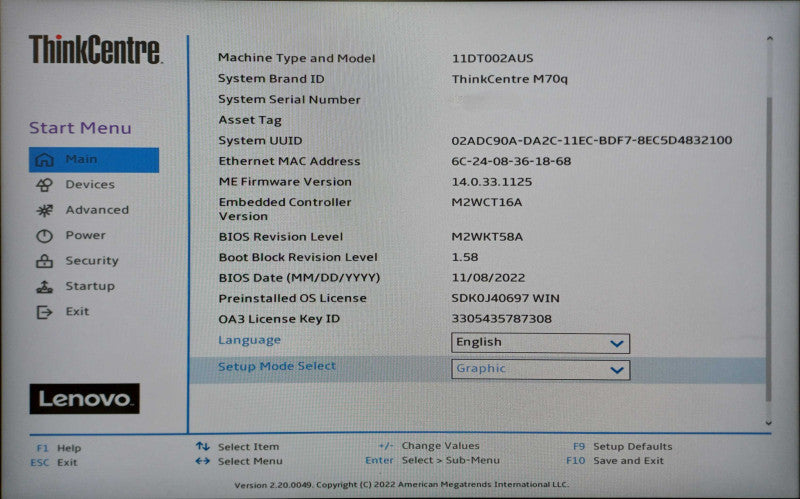
Task: Click the Main home icon
Action: coord(44,160)
